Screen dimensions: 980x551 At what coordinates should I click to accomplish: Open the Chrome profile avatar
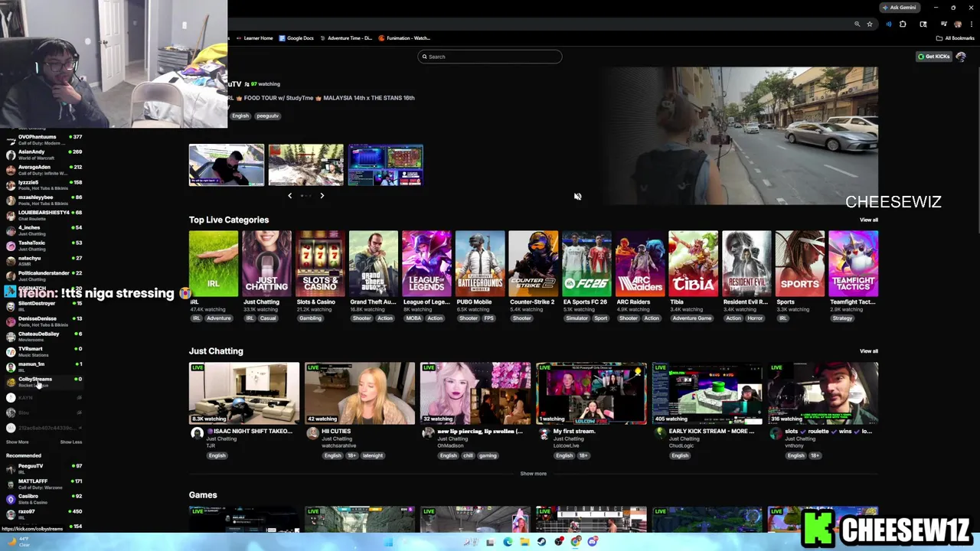click(957, 24)
